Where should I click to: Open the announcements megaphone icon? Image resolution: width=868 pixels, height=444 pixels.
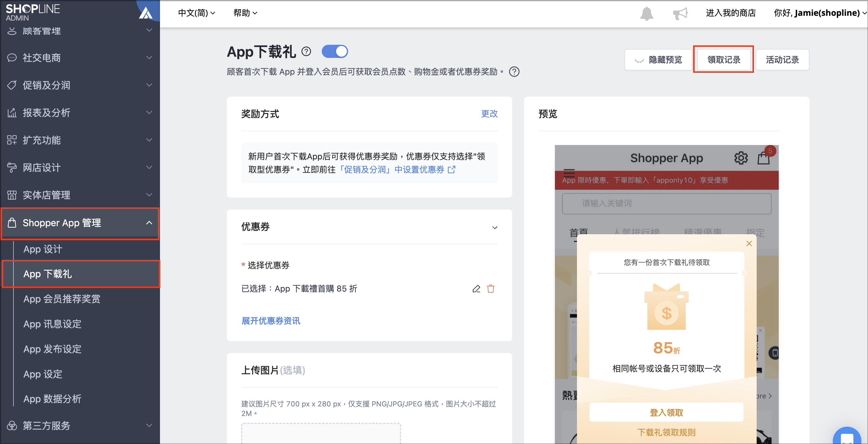(680, 13)
